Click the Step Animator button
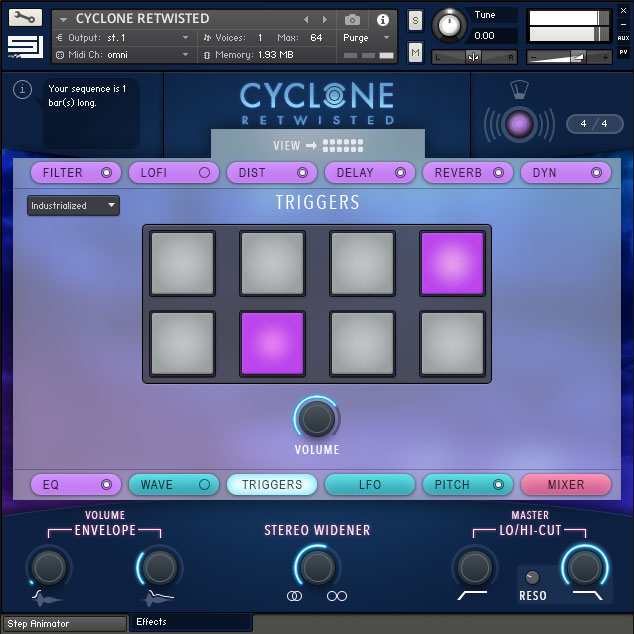Screen dimensions: 634x634 [x=64, y=624]
